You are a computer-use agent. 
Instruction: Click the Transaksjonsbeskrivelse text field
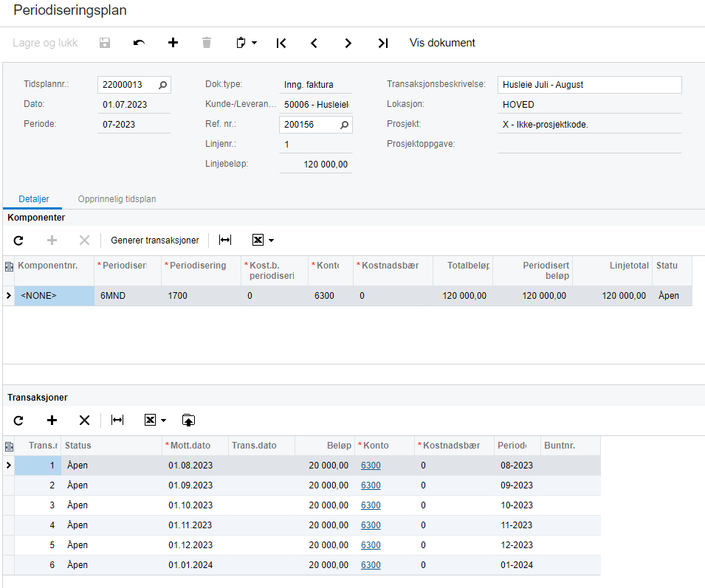tap(589, 85)
